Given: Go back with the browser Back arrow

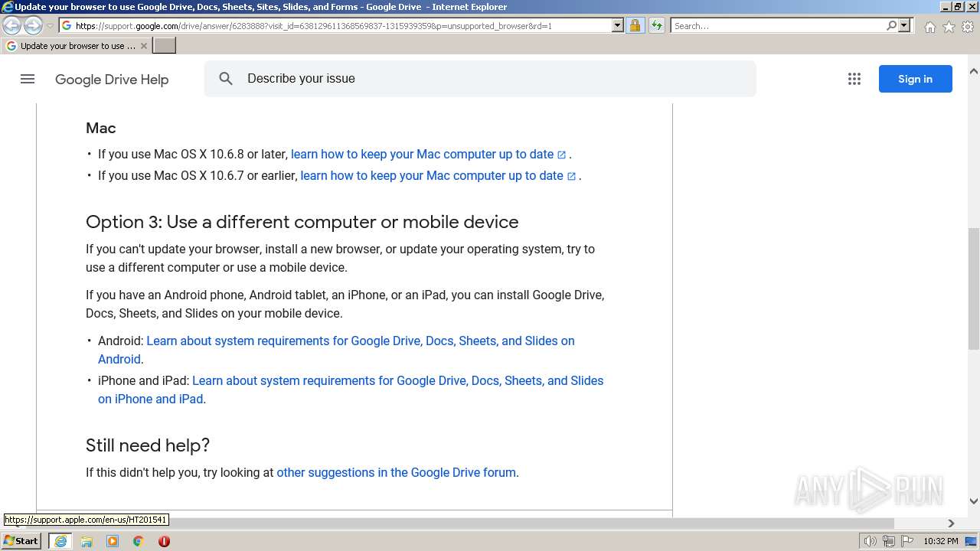Looking at the screenshot, I should click(x=12, y=26).
